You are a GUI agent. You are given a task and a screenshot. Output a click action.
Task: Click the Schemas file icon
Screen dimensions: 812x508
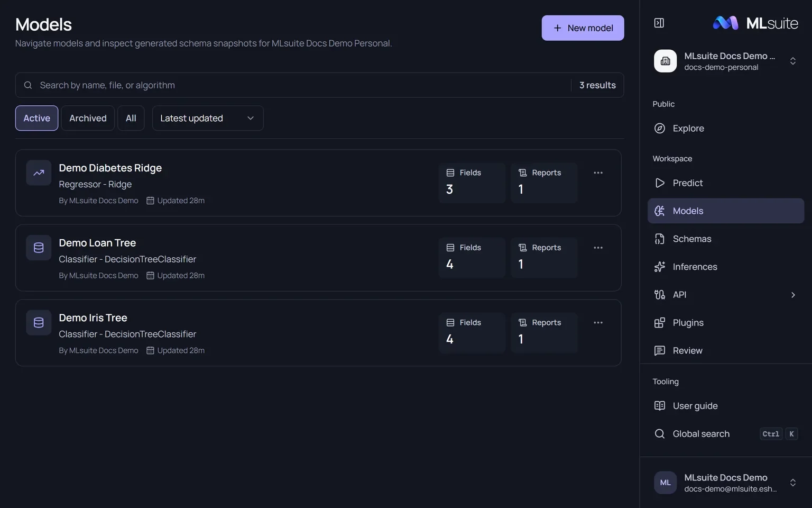(x=659, y=239)
